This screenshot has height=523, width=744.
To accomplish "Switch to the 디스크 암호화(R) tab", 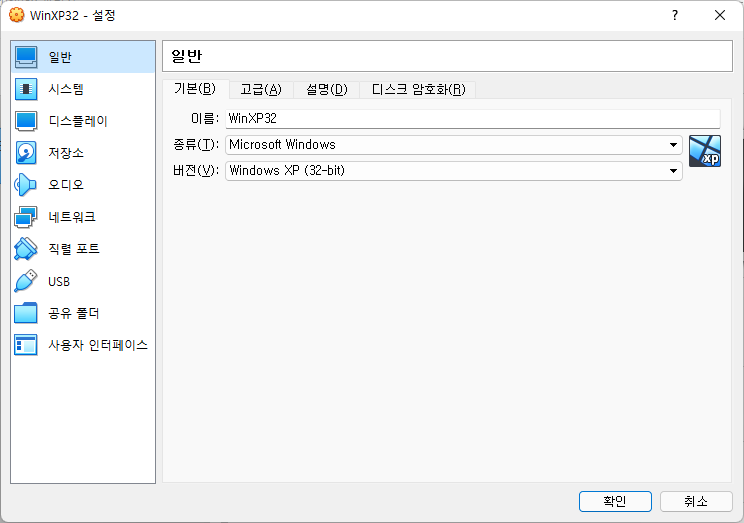I will (418, 89).
